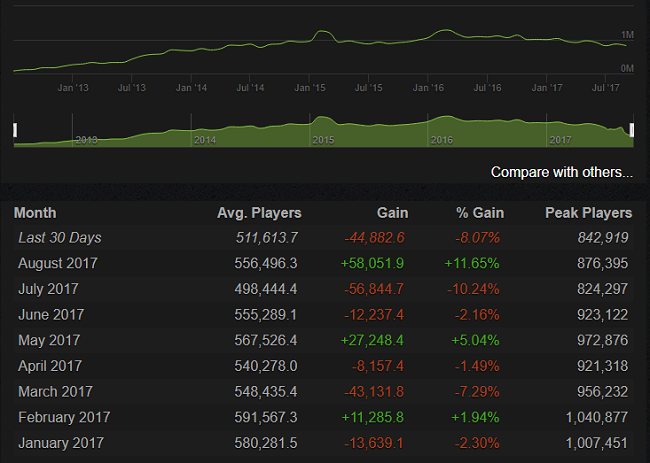The width and height of the screenshot is (650, 463).
Task: Click the average players value 580,281.5
Action: tap(266, 443)
